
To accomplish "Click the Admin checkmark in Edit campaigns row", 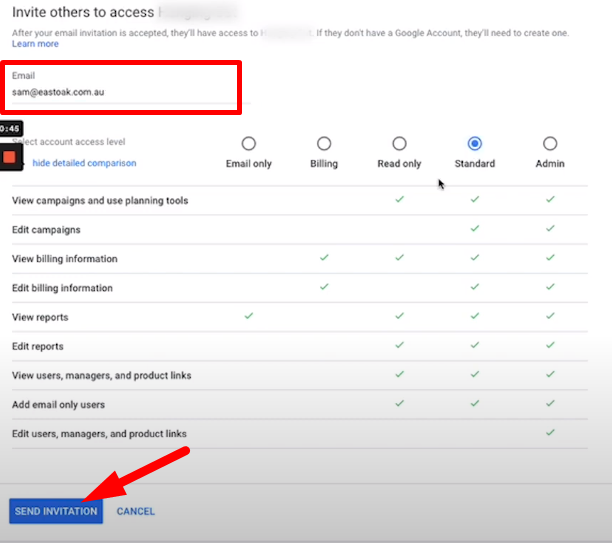I will [550, 228].
